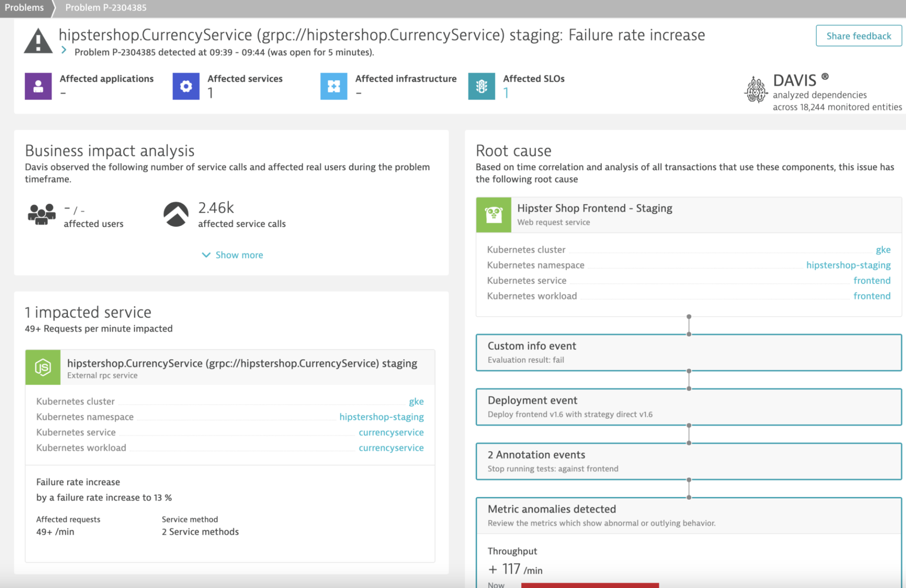Open gke cluster link in impacted service
Image resolution: width=906 pixels, height=588 pixels.
[x=416, y=402]
